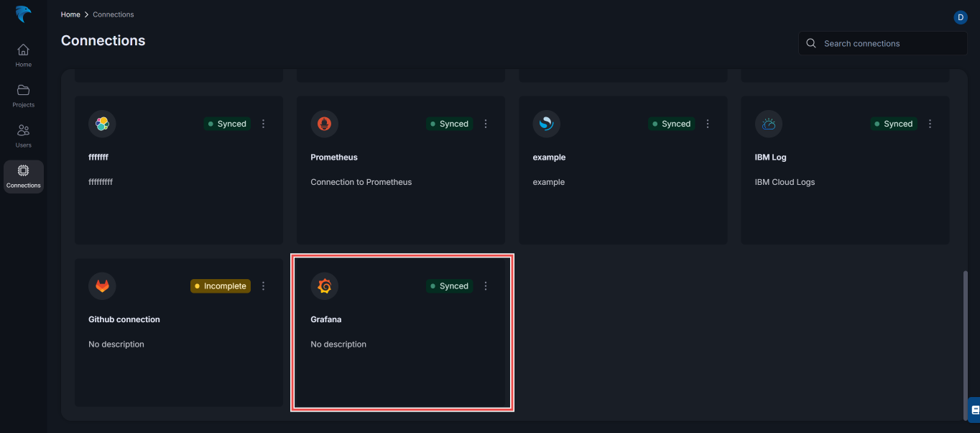This screenshot has width=980, height=433.
Task: Select the Connections icon in the sidebar
Action: click(23, 176)
